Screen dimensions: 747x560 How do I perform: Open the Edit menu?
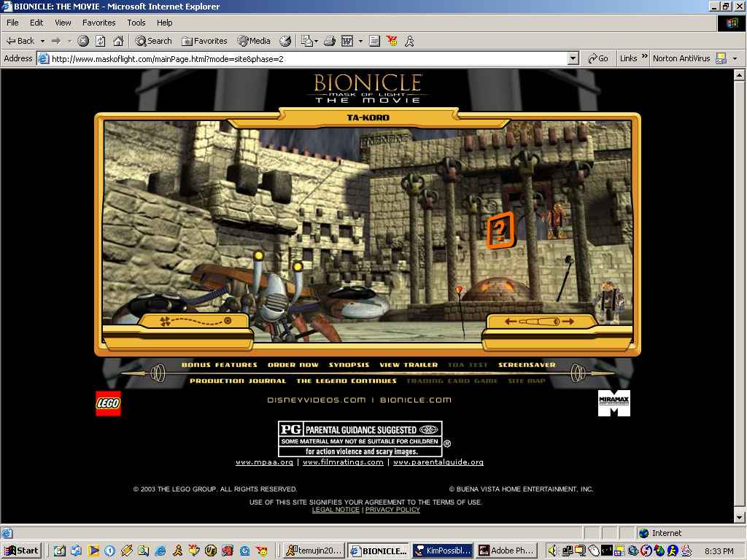(x=36, y=23)
